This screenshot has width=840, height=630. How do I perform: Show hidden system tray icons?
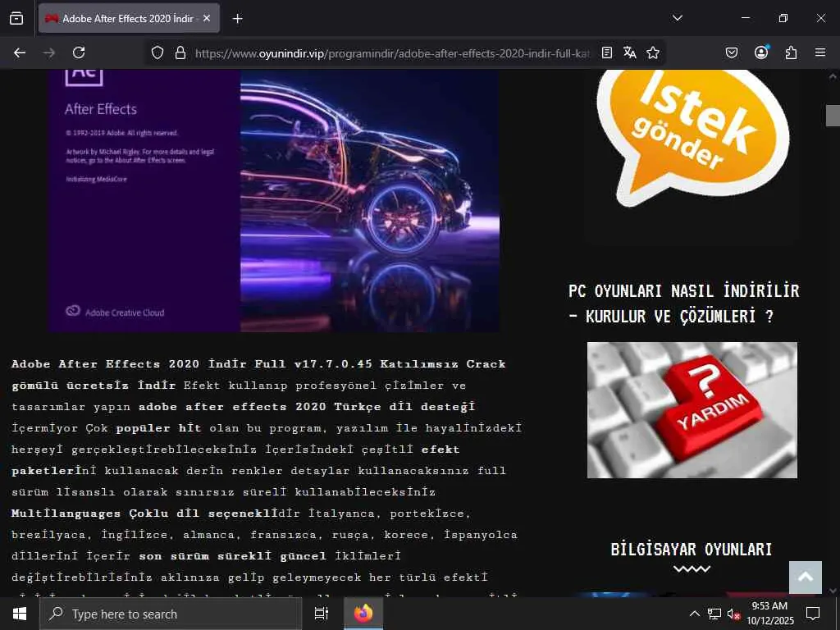point(694,614)
